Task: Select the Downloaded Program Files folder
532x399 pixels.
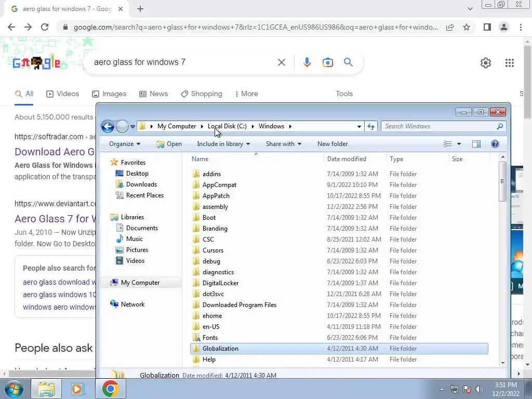Action: 239,305
